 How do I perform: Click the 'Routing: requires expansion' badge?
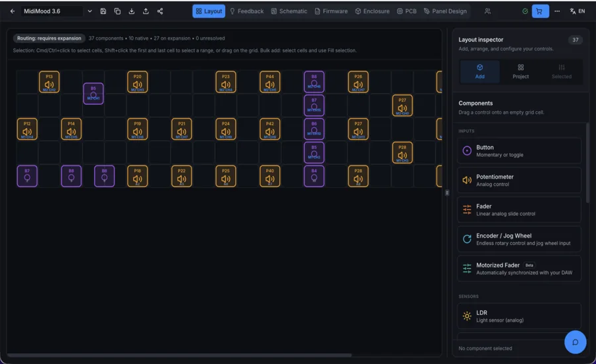49,38
